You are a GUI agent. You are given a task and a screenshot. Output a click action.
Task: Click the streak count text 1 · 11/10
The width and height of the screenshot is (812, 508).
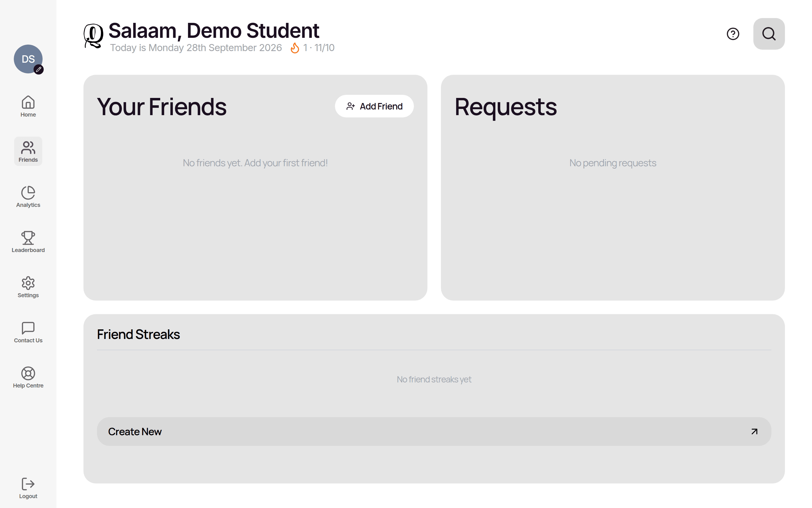[319, 48]
